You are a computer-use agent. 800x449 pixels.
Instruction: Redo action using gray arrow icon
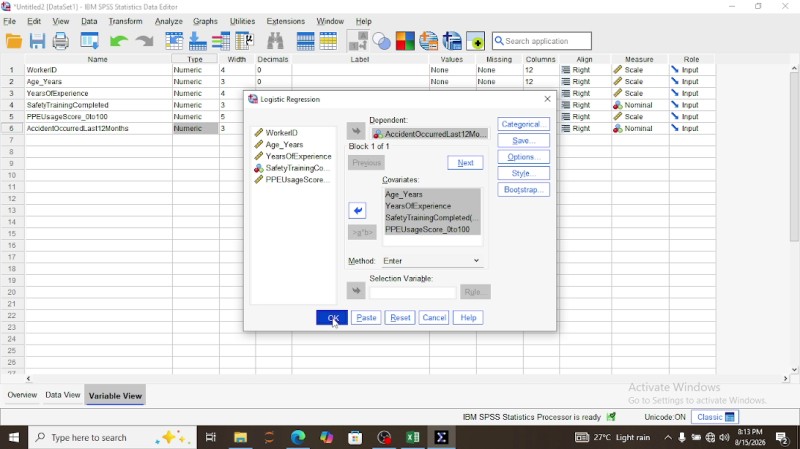(145, 41)
